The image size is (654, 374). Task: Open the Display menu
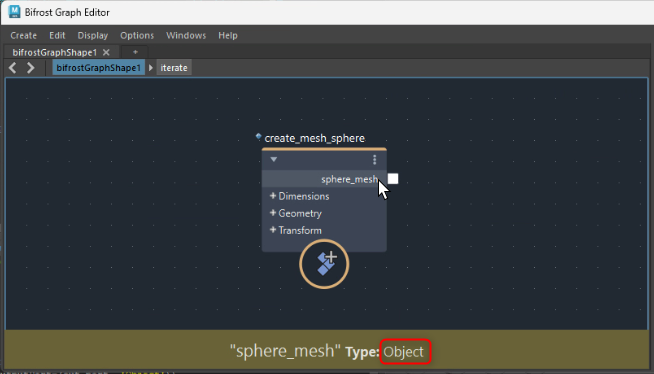click(x=93, y=35)
